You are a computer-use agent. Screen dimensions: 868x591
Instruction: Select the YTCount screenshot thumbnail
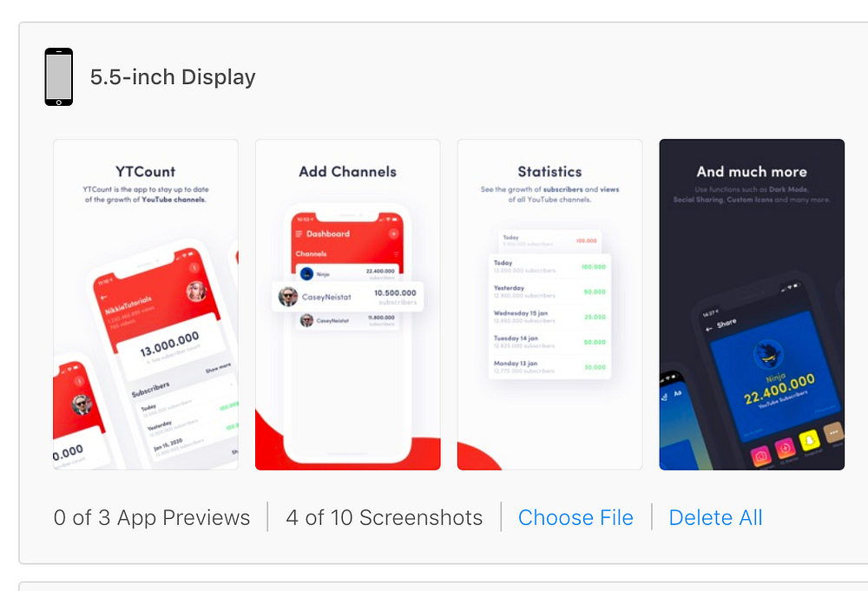[146, 305]
